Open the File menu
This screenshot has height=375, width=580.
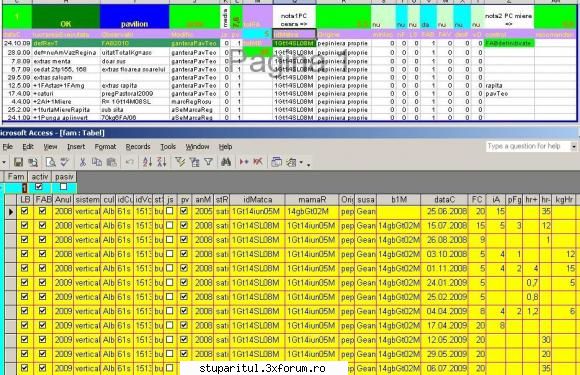pyautogui.click(x=7, y=147)
